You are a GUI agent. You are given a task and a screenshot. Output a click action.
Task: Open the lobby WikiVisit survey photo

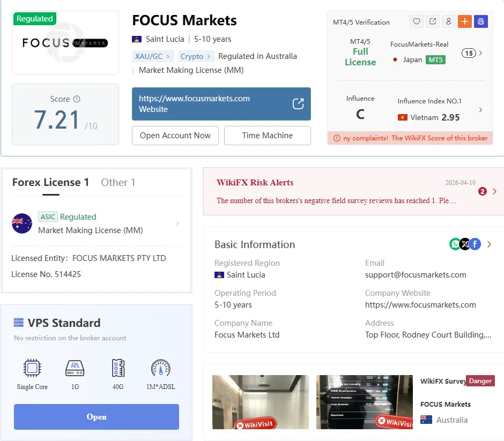[x=261, y=402]
